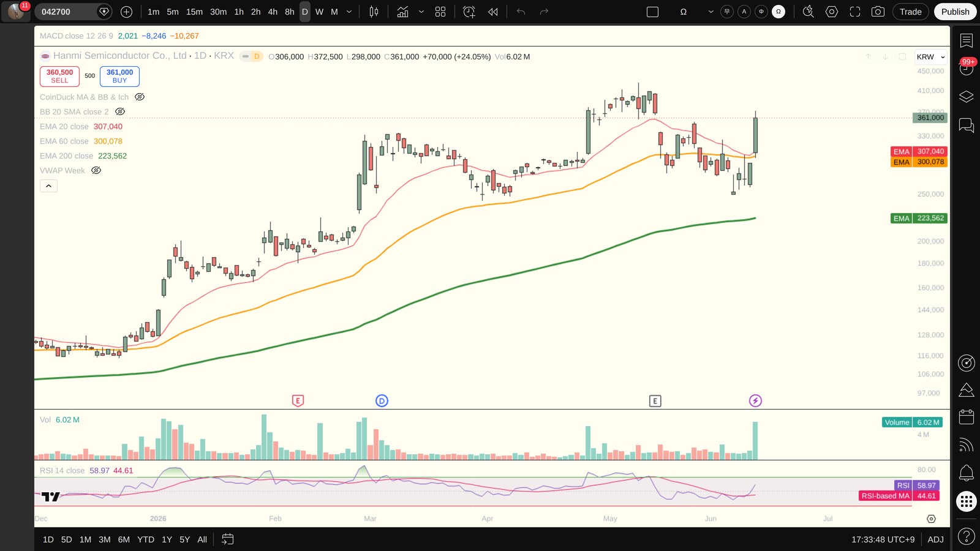980x551 pixels.
Task: Open the notifications bell icon
Action: pyautogui.click(x=967, y=473)
